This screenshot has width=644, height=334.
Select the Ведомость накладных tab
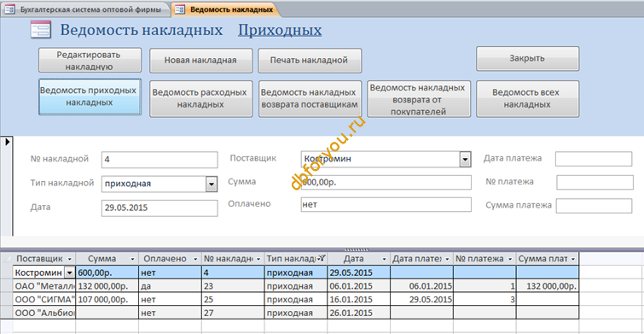click(226, 10)
